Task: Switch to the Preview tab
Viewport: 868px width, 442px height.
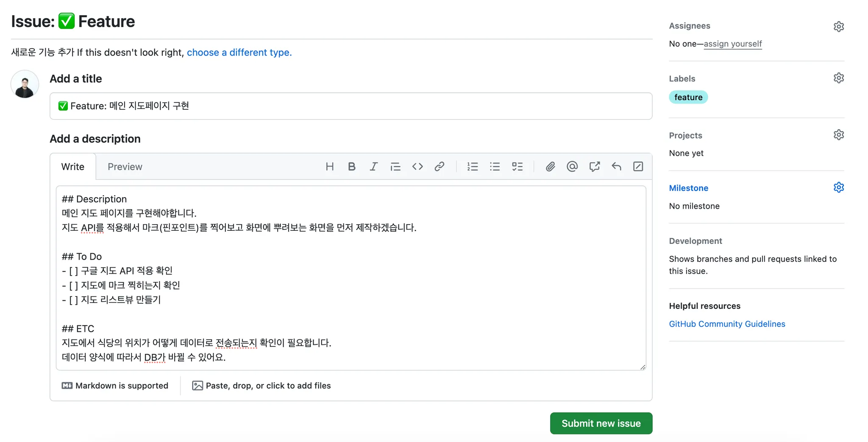Action: click(125, 167)
